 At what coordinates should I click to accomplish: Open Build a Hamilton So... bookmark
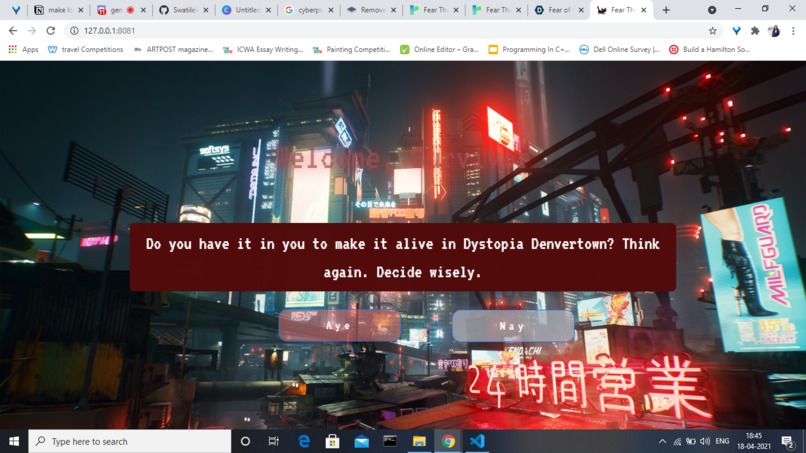709,49
